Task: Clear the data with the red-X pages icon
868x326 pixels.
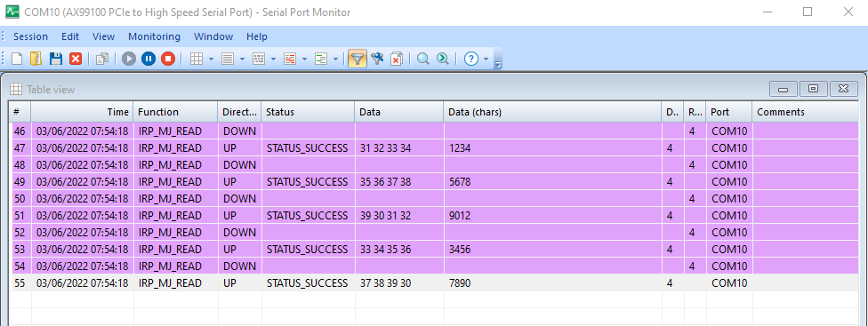Action: pos(397,59)
